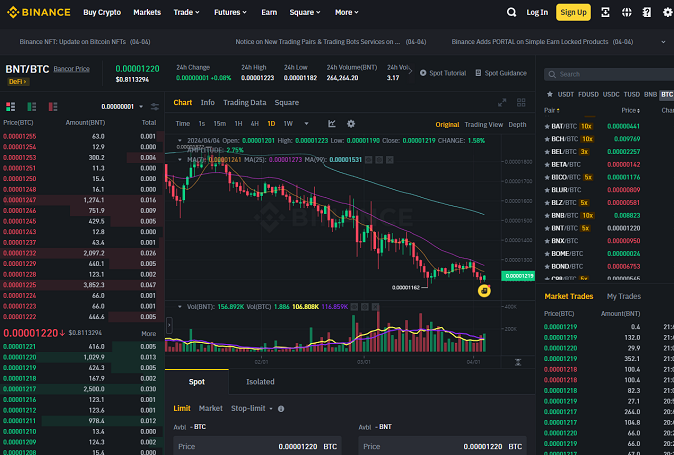The image size is (674, 455).
Task: Favorite the BAT/BTC pair star
Action: click(x=547, y=126)
